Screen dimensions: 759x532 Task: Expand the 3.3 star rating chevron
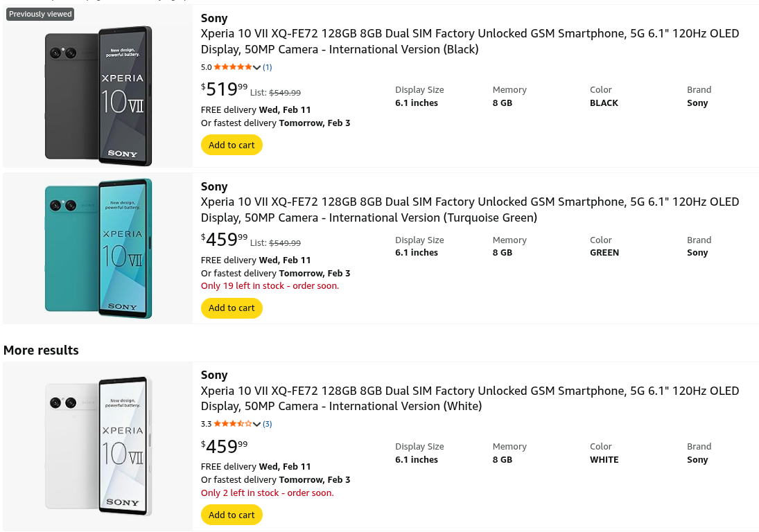pyautogui.click(x=257, y=425)
